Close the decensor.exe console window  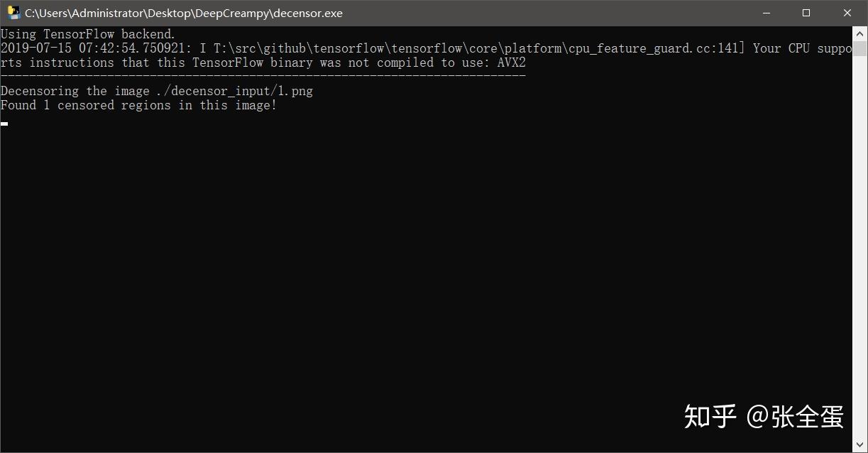[847, 13]
